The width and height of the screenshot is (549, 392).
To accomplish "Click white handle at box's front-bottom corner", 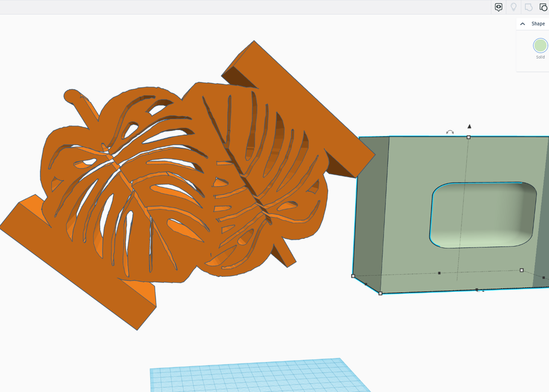I will tap(381, 293).
